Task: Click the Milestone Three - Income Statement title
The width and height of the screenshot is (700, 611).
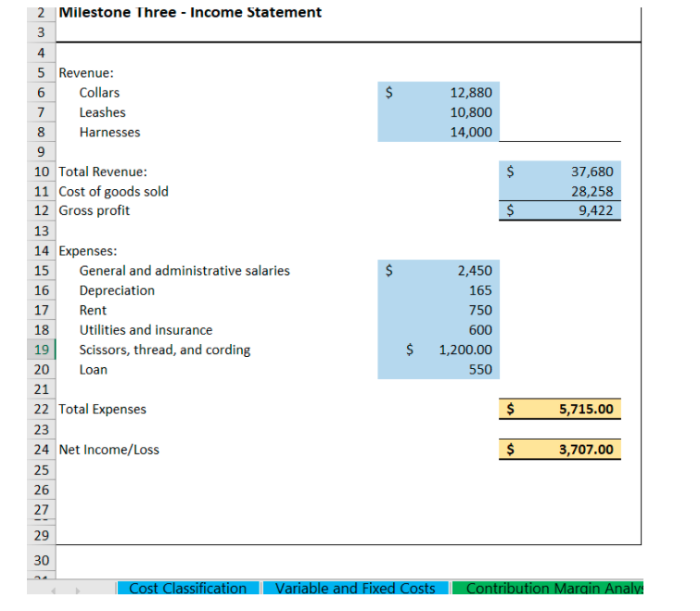Action: [x=190, y=12]
